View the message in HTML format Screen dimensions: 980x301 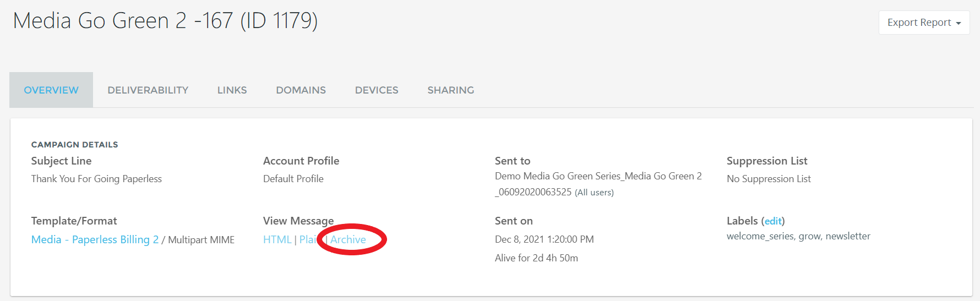[x=277, y=240]
